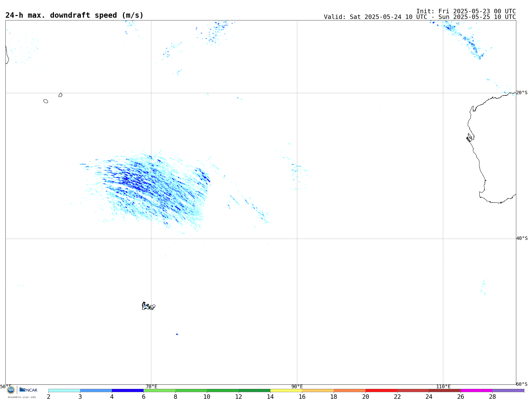
Task: Click the magenta 26-28 colorbar swatch
Action: [x=476, y=390]
